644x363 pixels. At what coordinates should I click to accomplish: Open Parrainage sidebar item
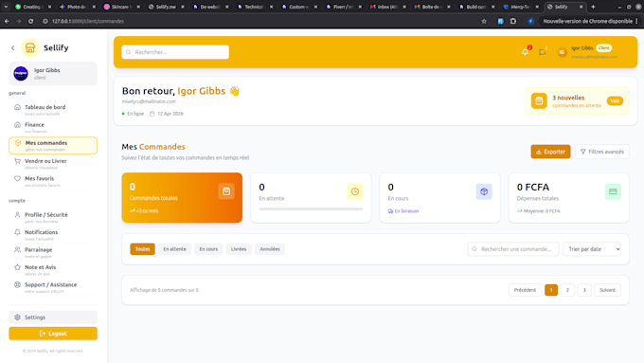(x=53, y=252)
